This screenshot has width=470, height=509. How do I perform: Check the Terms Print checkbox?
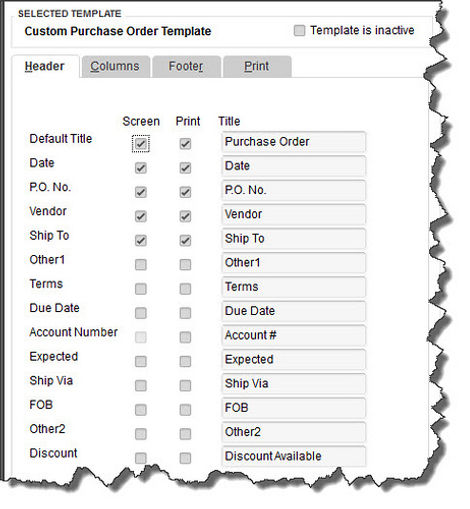coord(185,289)
